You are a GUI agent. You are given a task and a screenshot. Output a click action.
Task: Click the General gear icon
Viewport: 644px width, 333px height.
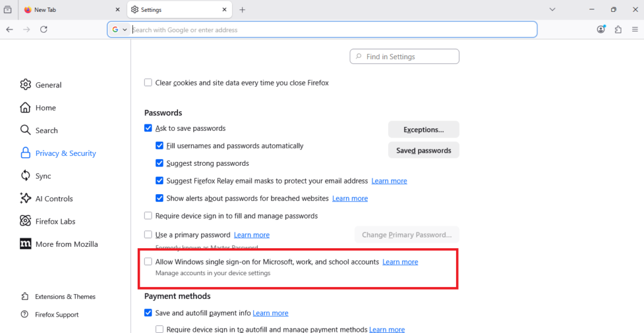25,84
